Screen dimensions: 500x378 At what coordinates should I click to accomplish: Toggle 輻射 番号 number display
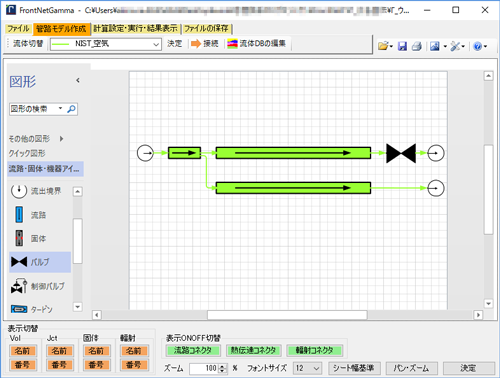[x=134, y=365]
